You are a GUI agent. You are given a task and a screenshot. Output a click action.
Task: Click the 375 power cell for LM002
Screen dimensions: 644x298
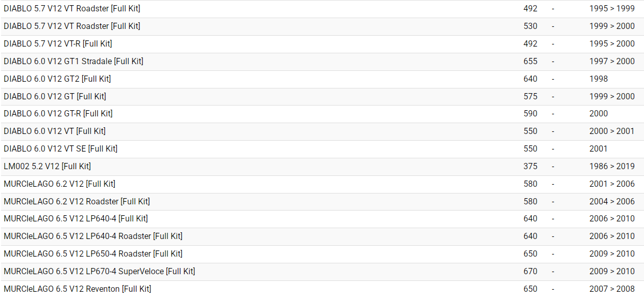point(530,167)
